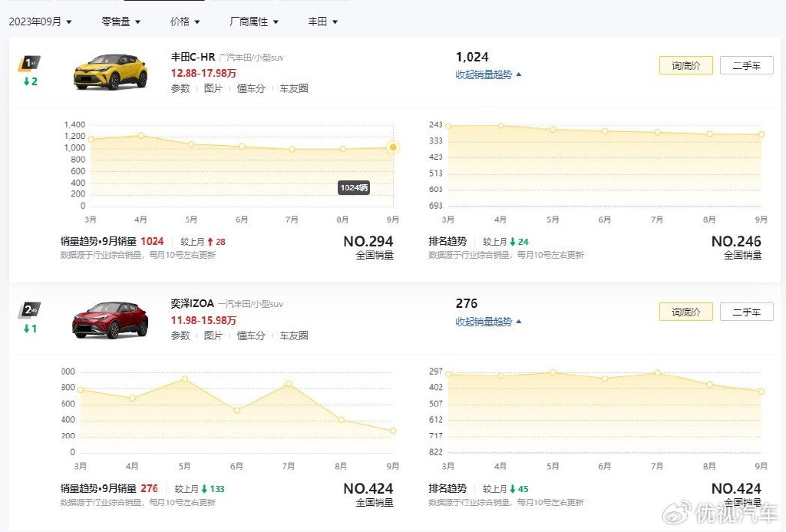Click the red 奕泽IZOA car thumbnail

click(111, 319)
